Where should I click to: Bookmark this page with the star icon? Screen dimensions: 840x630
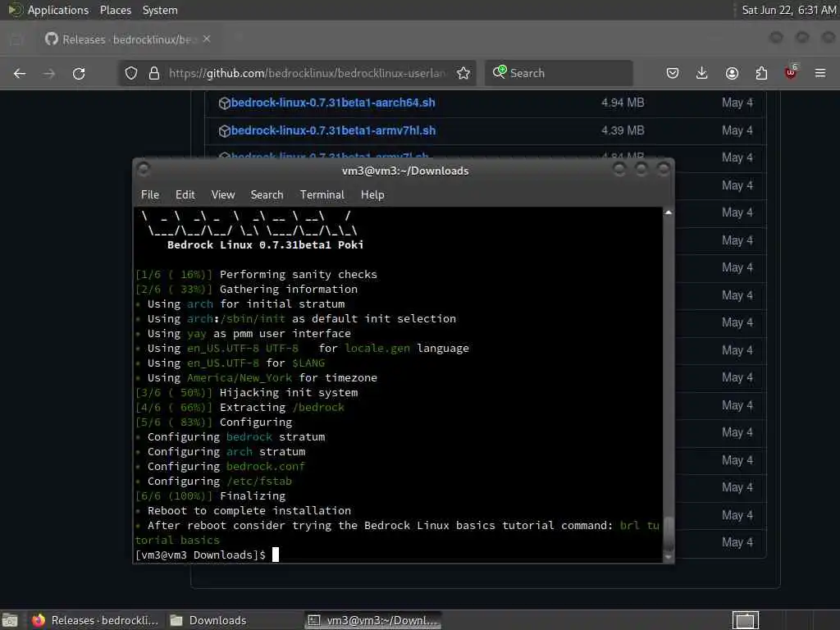[463, 73]
